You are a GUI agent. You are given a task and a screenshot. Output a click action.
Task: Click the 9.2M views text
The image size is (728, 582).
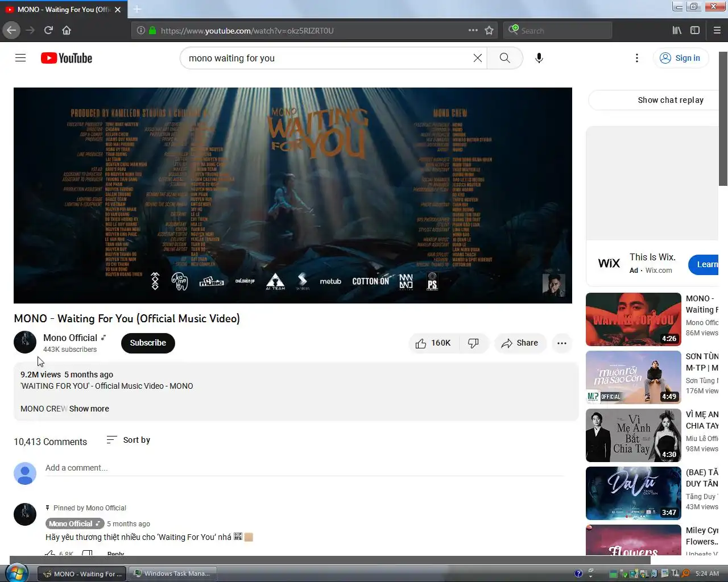(40, 375)
